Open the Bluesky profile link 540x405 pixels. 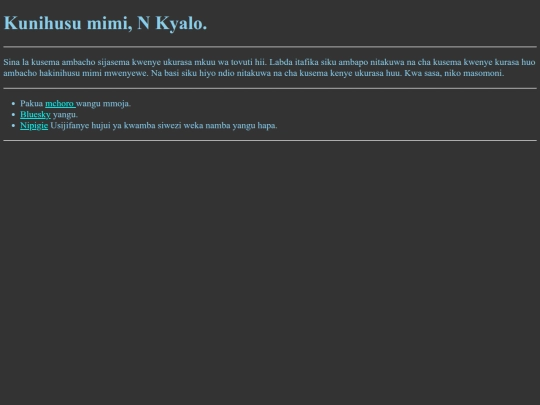click(35, 115)
